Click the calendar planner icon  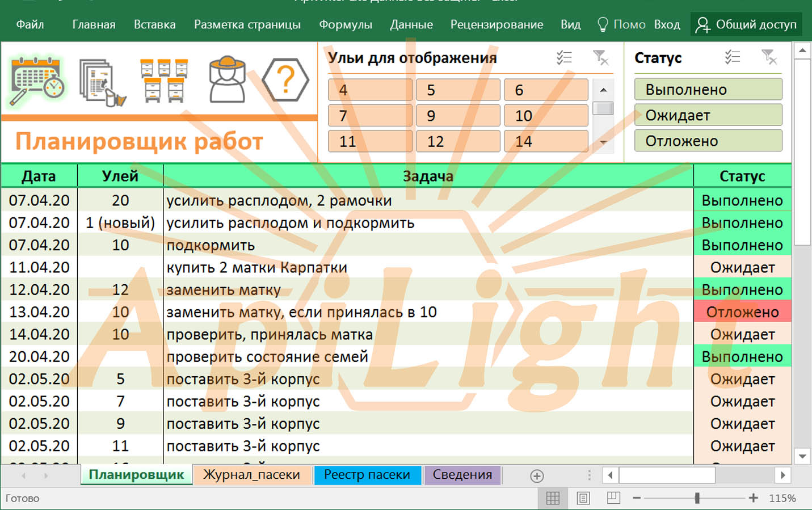[37, 81]
